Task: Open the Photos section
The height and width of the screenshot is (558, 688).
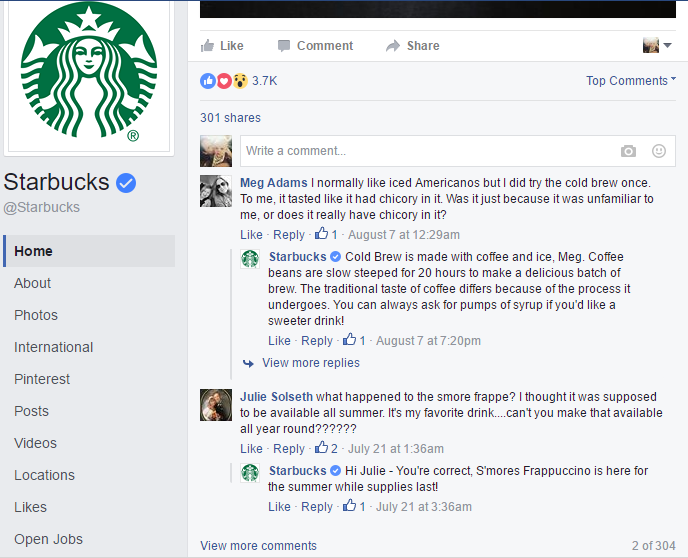Action: click(x=36, y=315)
